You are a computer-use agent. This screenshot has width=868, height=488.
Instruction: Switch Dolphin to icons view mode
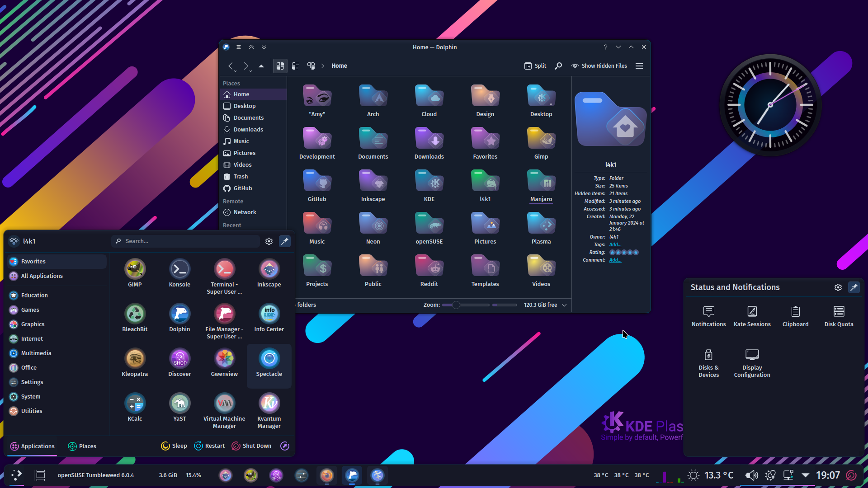point(280,66)
